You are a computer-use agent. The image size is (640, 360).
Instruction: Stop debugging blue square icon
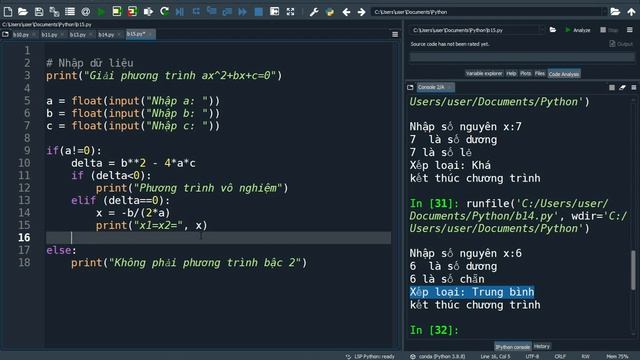258,12
